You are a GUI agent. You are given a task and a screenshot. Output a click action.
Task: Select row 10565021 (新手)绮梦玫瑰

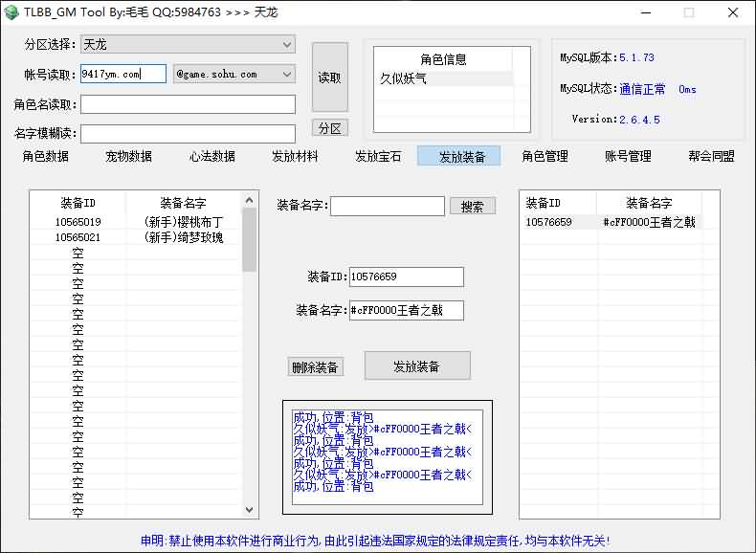coord(135,237)
